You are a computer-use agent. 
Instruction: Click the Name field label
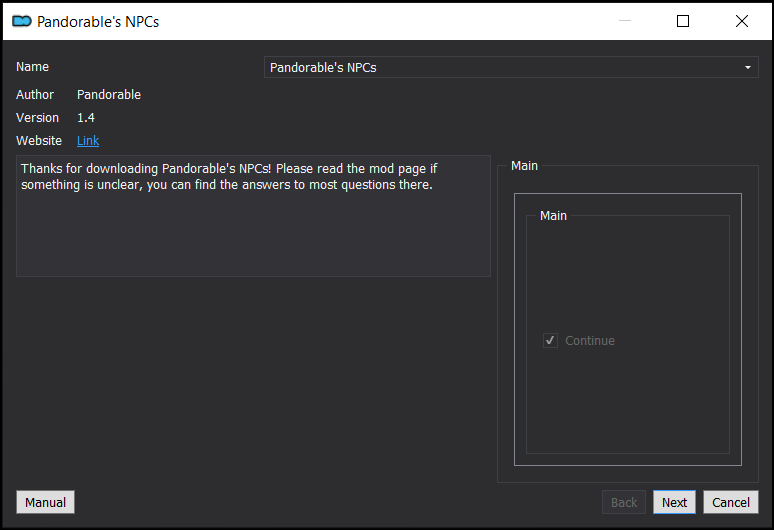pos(32,67)
